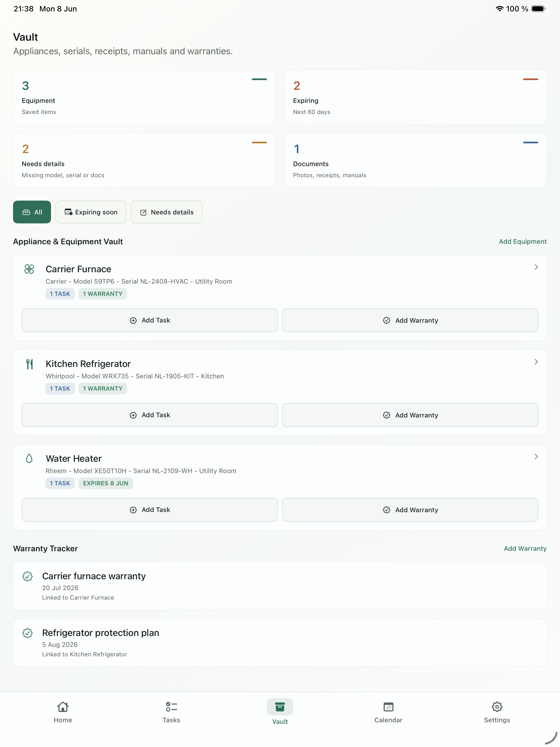Image resolution: width=560 pixels, height=747 pixels.
Task: Open the Carrier furnace warranty entry
Action: 280,586
